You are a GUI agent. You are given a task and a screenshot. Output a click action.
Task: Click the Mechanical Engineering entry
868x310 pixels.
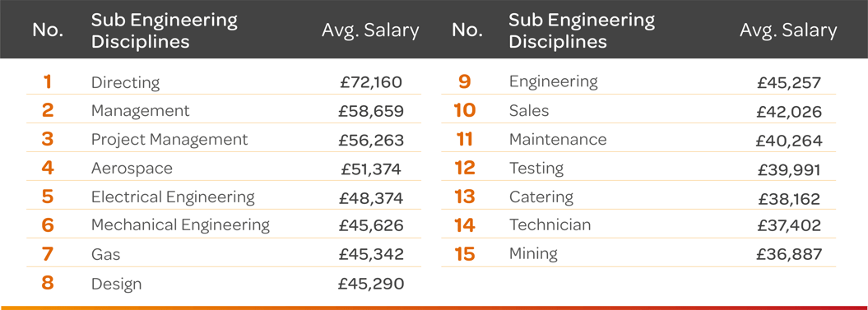[x=180, y=225]
